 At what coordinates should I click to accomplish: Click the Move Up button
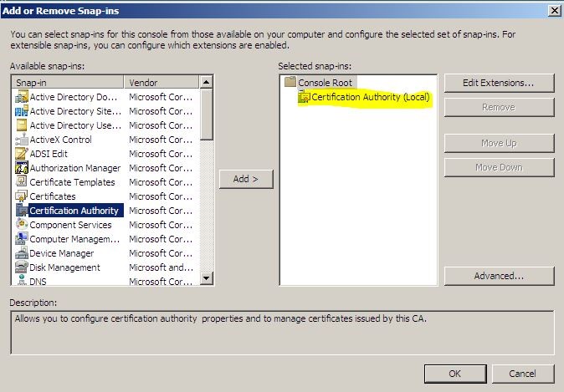pos(499,143)
